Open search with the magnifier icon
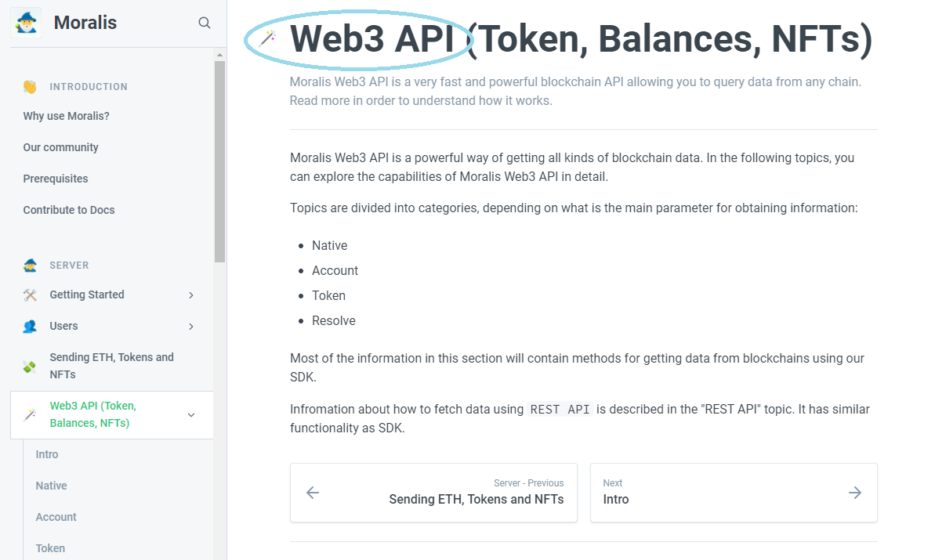Image resolution: width=935 pixels, height=560 pixels. pyautogui.click(x=205, y=23)
